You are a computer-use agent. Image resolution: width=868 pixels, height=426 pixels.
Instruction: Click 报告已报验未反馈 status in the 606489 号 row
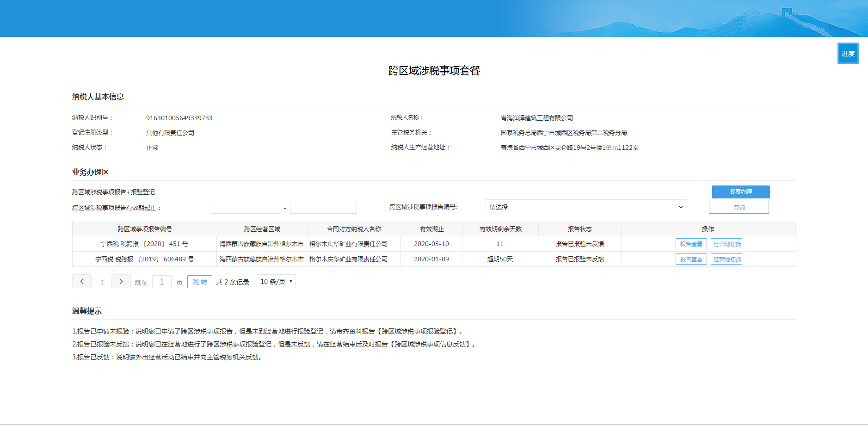click(x=580, y=259)
